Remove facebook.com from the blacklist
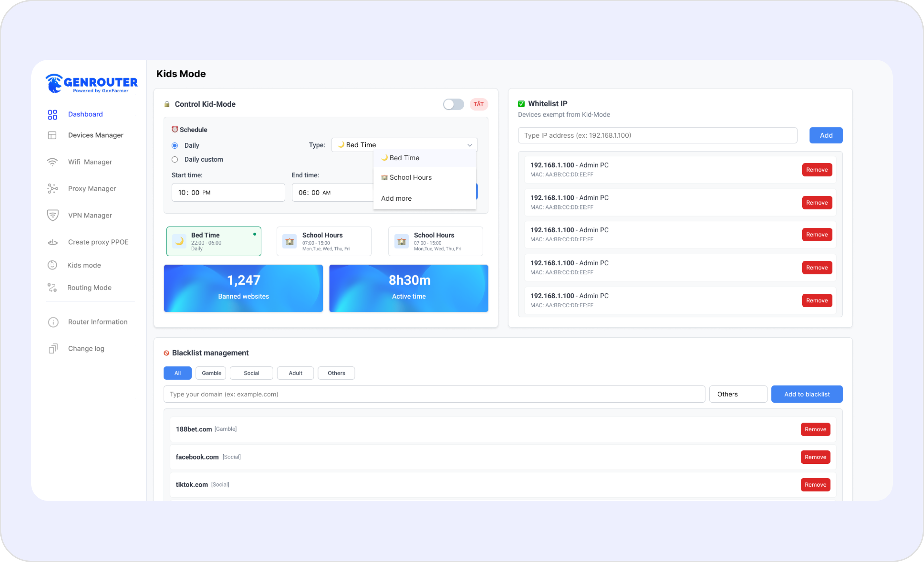The image size is (924, 562). tap(815, 457)
